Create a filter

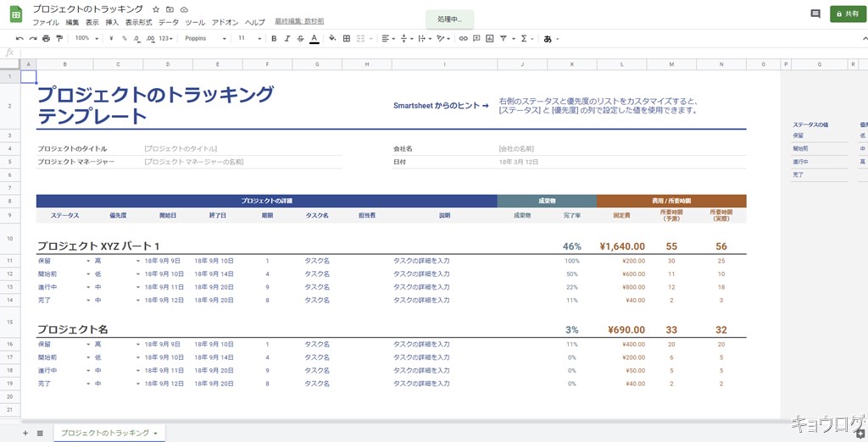point(504,39)
